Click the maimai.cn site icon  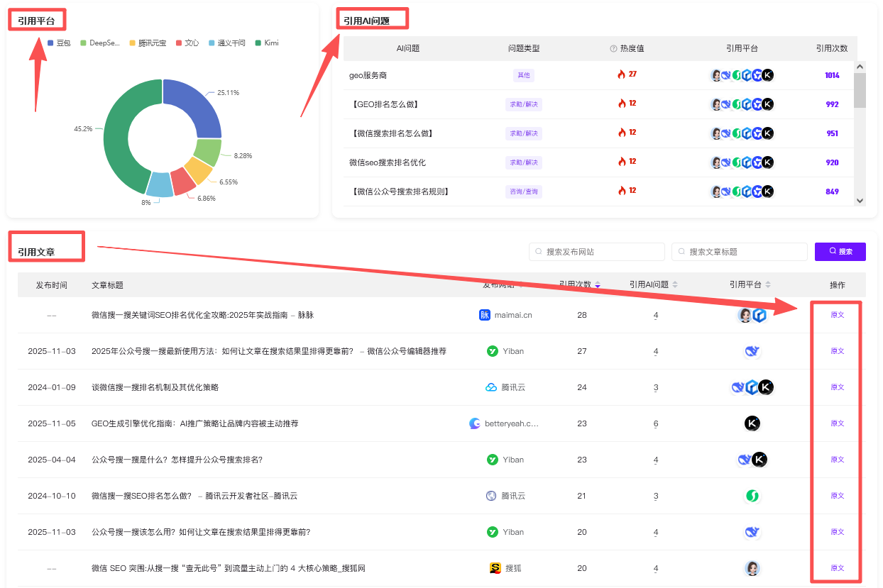485,315
